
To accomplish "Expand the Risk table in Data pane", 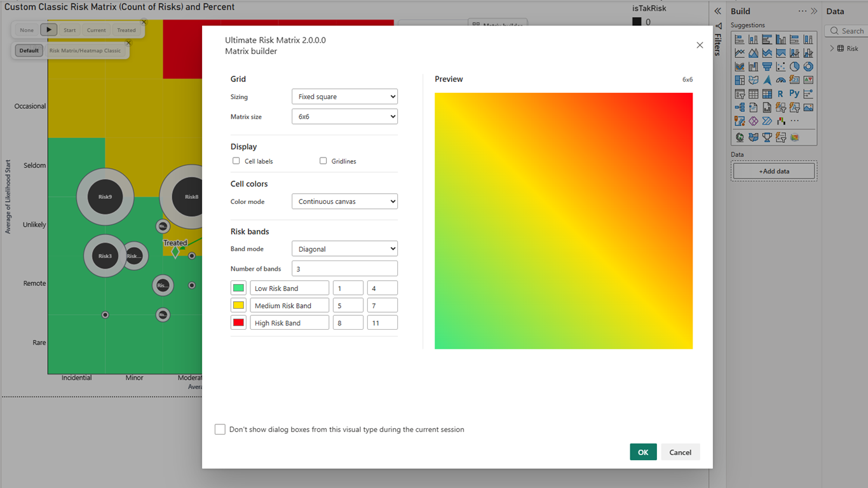I will click(832, 48).
